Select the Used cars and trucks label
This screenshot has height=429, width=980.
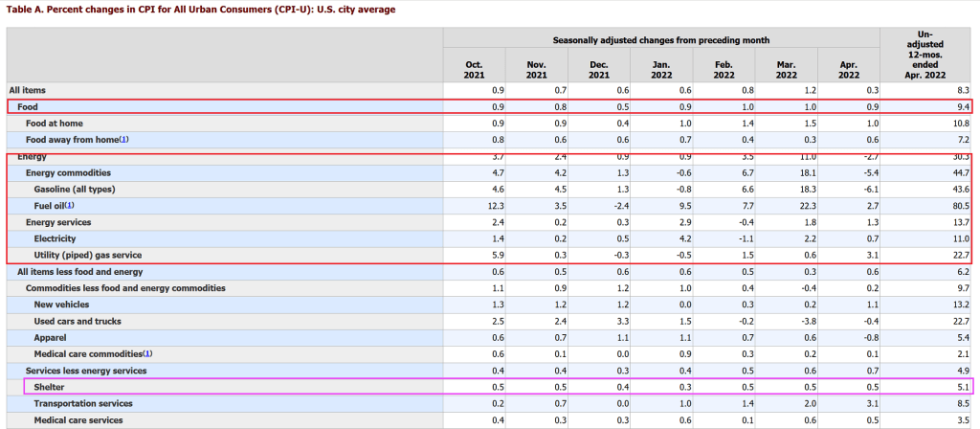(x=78, y=321)
